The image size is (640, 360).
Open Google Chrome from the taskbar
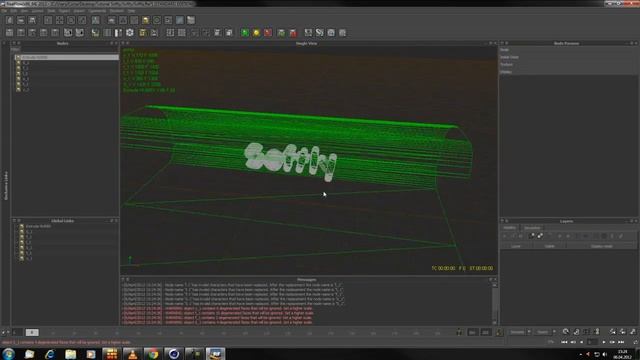pos(153,354)
